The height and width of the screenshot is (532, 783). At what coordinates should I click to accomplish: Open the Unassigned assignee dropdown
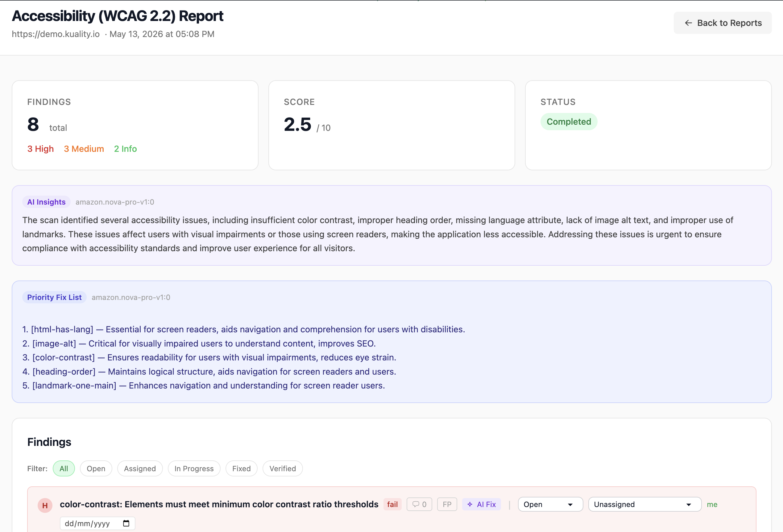coord(644,504)
